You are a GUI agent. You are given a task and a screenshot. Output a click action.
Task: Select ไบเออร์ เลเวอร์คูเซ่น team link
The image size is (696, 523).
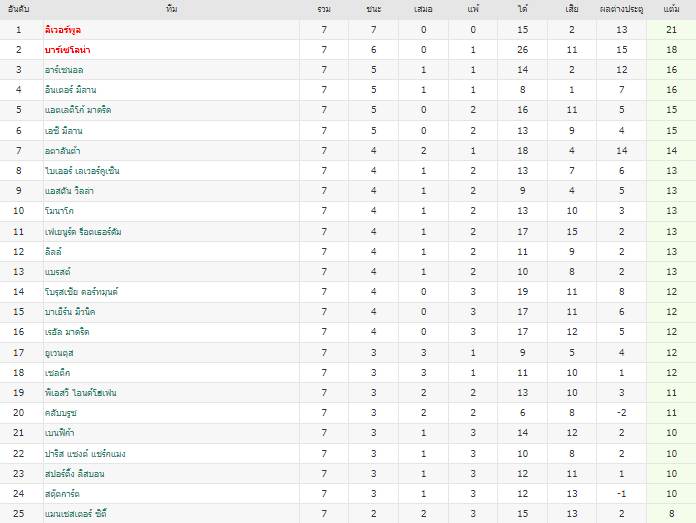[82, 170]
